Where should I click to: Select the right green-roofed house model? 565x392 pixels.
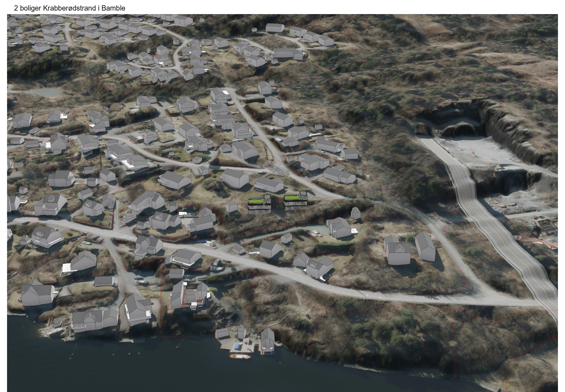[296, 200]
